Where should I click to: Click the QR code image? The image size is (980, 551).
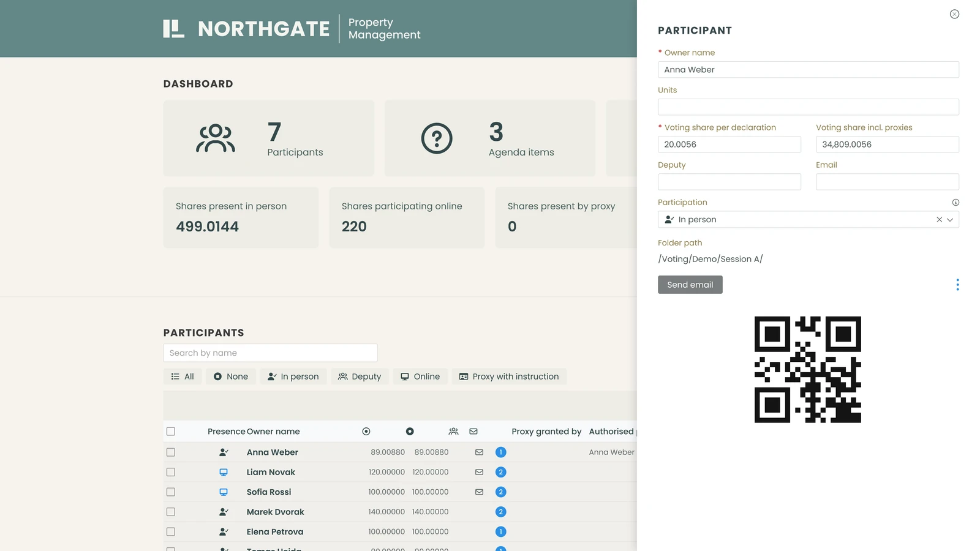coord(808,370)
